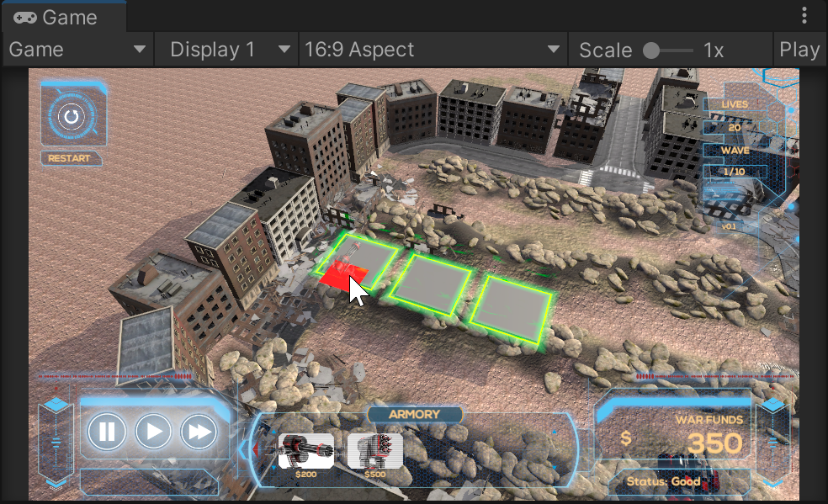Image resolution: width=828 pixels, height=504 pixels.
Task: Open the Game view selector dropdown
Action: tap(76, 49)
